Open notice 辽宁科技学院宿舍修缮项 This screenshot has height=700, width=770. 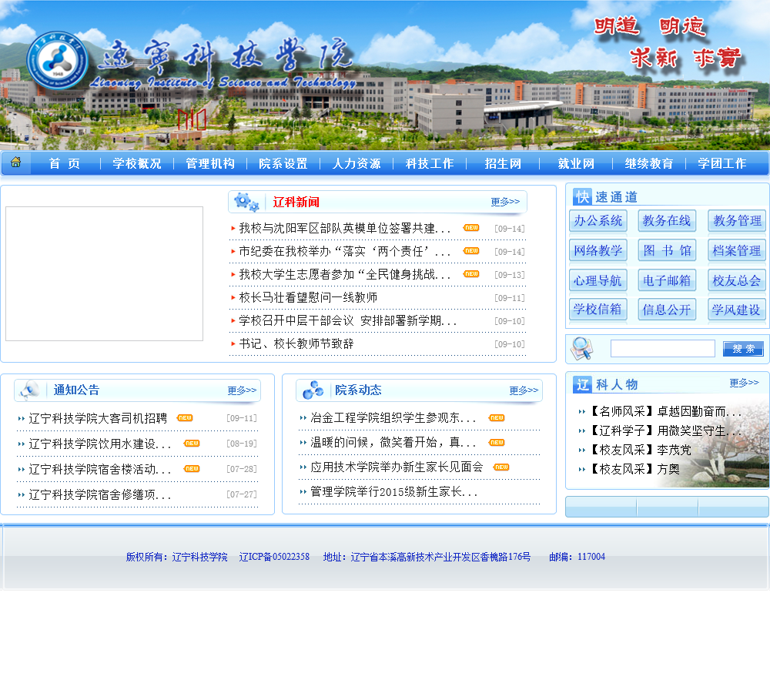pos(99,494)
